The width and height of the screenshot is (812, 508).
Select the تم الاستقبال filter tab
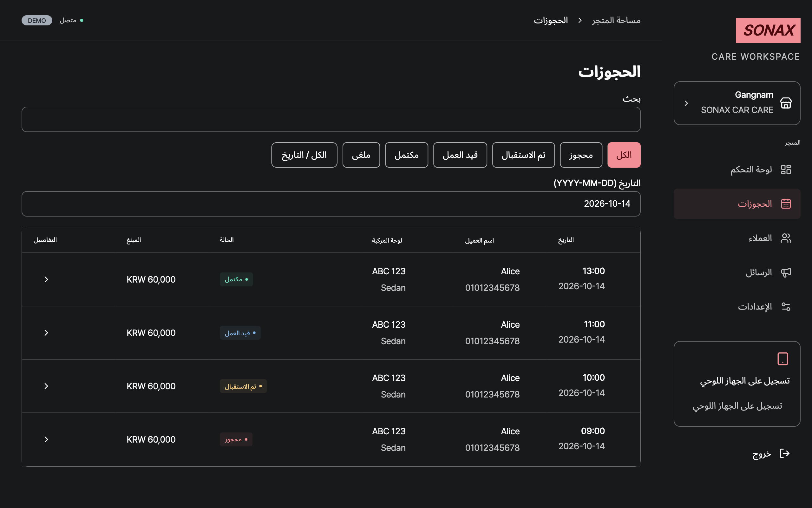click(x=523, y=155)
